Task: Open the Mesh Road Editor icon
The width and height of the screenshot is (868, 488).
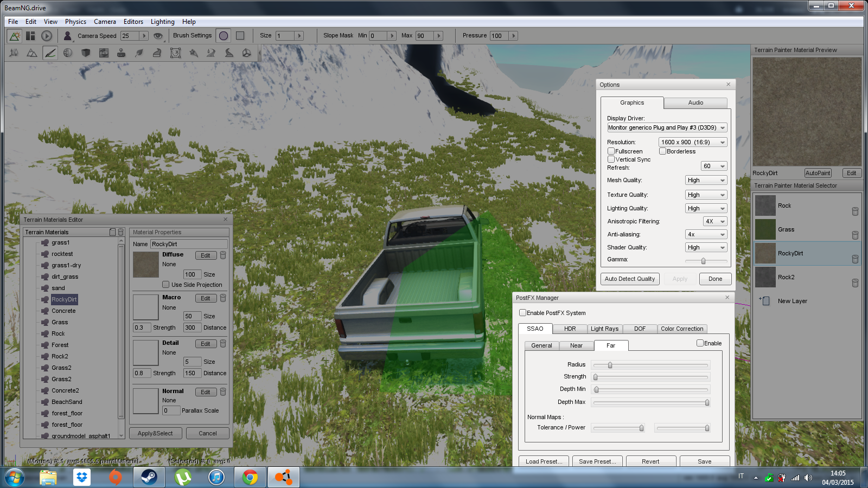Action: coord(157,53)
